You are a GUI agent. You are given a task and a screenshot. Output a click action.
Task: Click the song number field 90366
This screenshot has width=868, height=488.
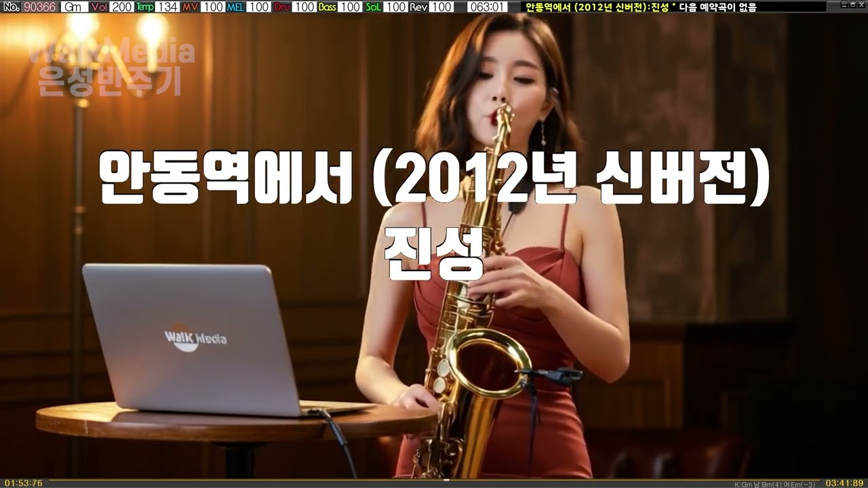tap(39, 7)
